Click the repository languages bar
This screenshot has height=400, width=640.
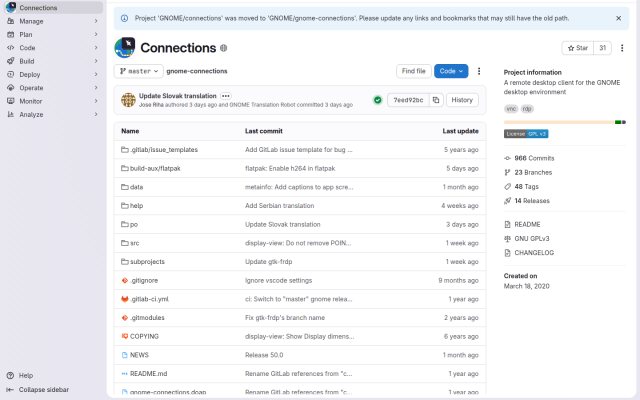coord(564,122)
